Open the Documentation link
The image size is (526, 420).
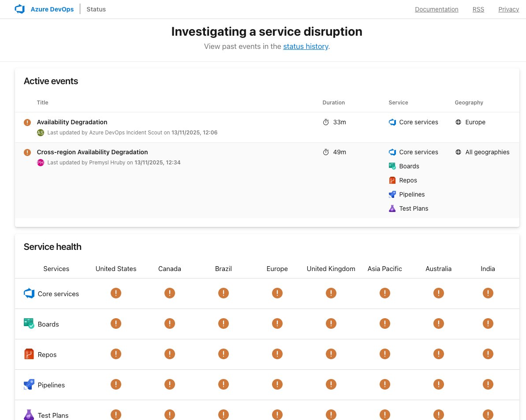tap(436, 9)
